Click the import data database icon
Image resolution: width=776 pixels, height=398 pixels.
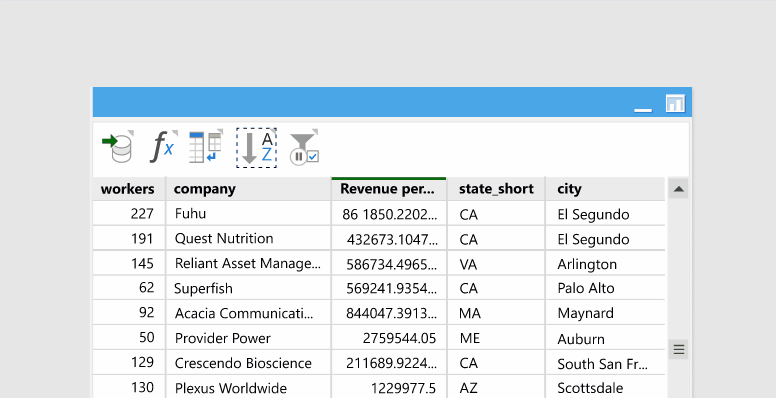coord(118,147)
